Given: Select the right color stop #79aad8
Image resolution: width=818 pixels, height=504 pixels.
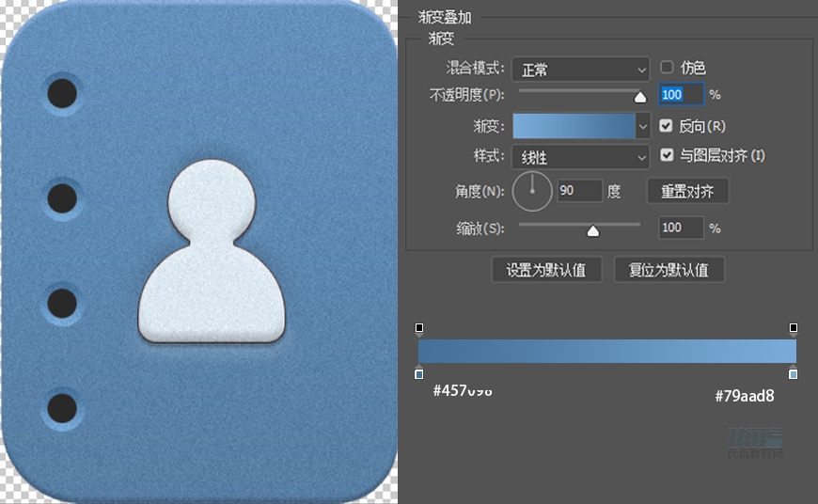Looking at the screenshot, I should click(x=793, y=373).
